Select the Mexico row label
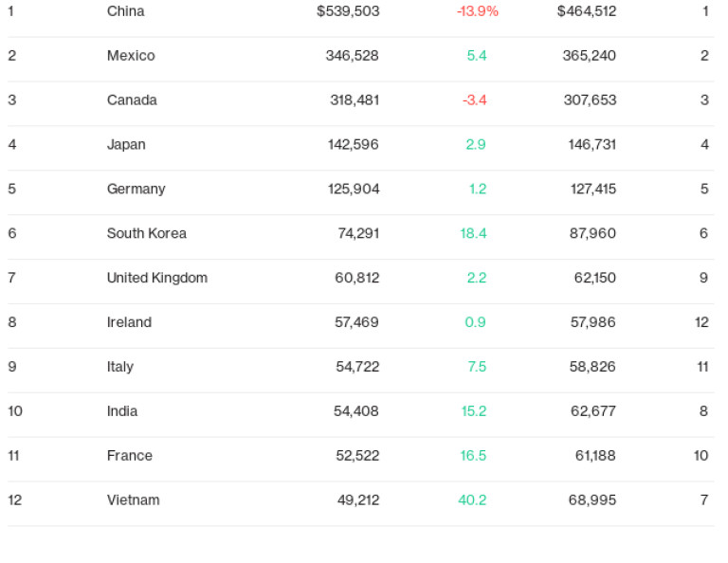Screen dimensions: 728x563 pos(131,56)
